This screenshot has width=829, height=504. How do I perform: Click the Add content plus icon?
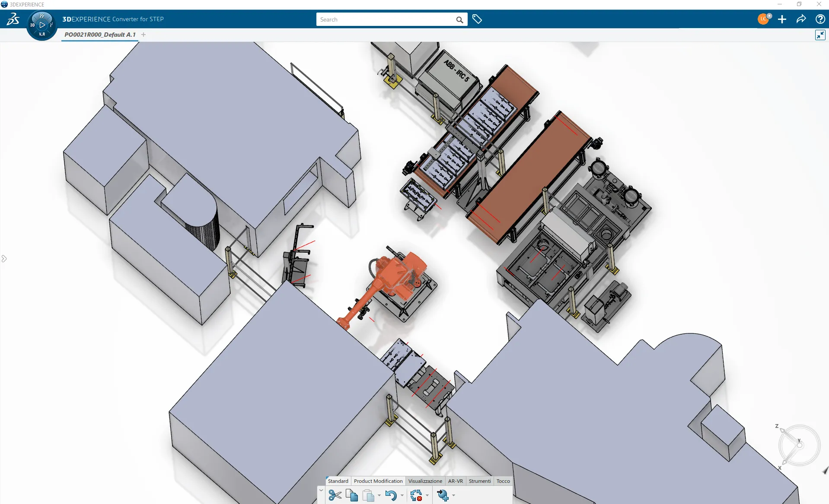point(782,19)
